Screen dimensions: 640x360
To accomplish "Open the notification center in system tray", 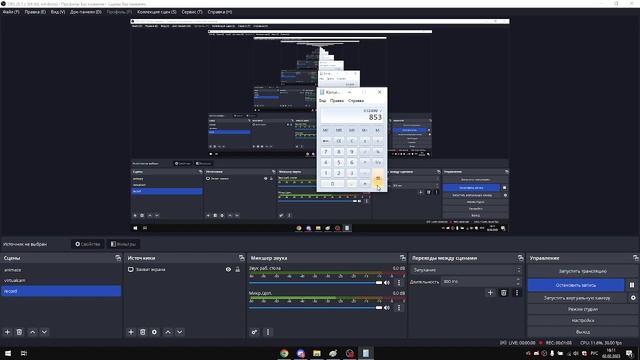I will [629, 353].
